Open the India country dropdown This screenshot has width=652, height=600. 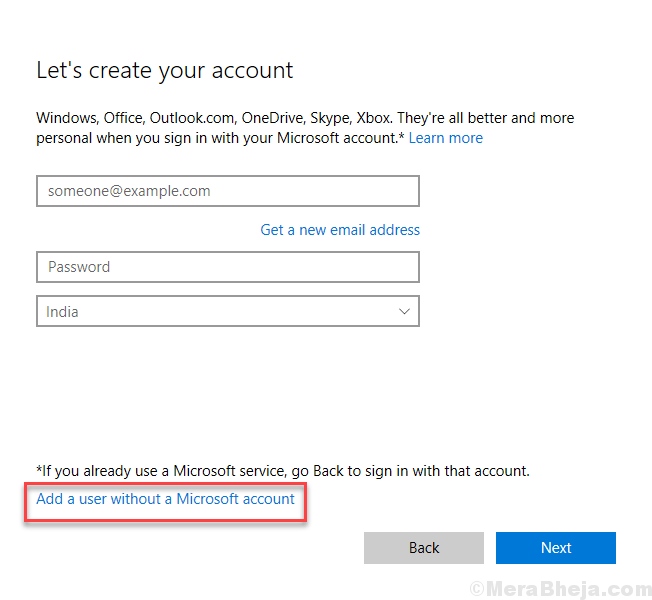click(228, 311)
